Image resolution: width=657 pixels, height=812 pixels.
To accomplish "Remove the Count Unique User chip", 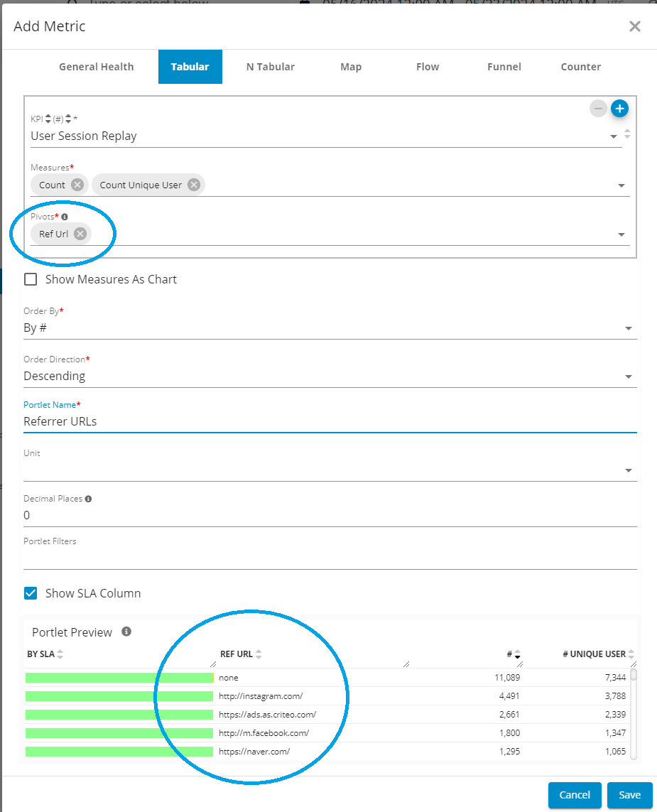I will point(193,185).
